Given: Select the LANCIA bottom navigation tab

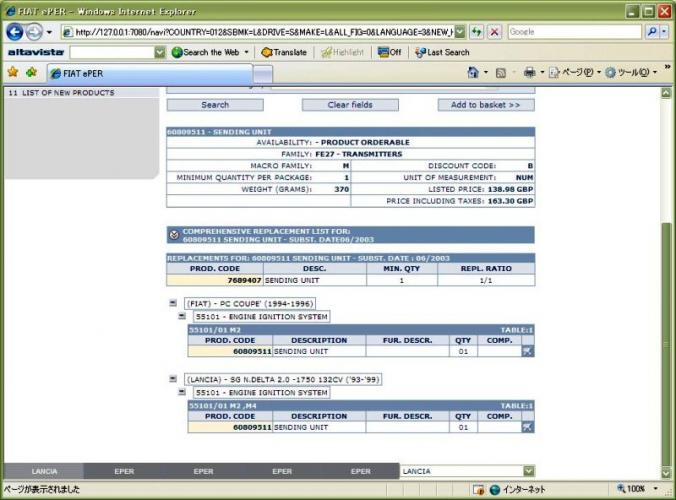Looking at the screenshot, I should click(x=44, y=471).
